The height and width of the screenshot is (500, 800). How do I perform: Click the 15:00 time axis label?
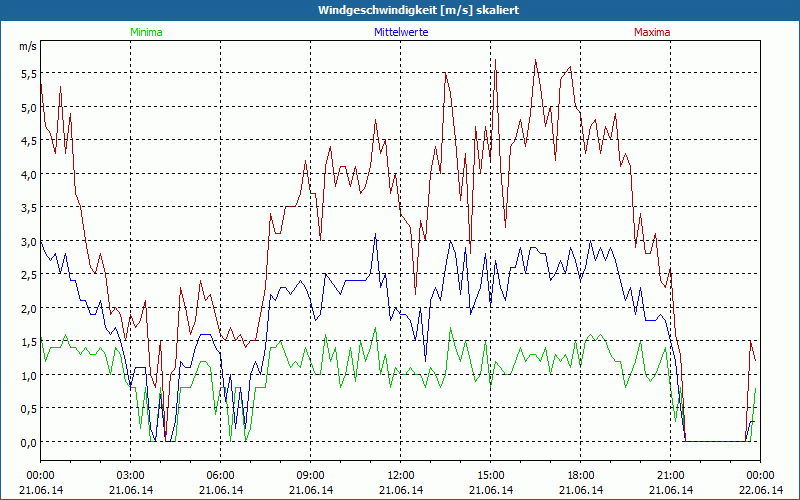tap(491, 476)
